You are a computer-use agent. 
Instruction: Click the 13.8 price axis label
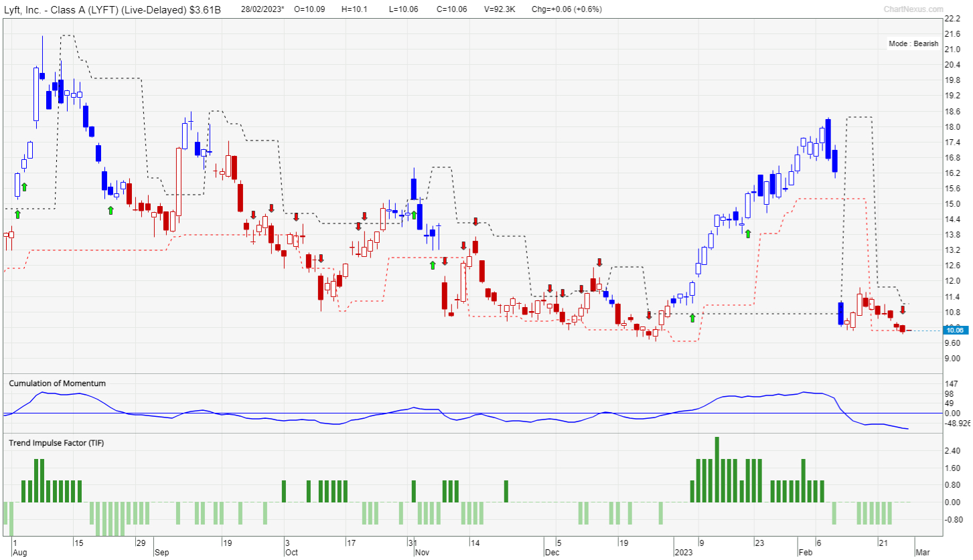(953, 236)
